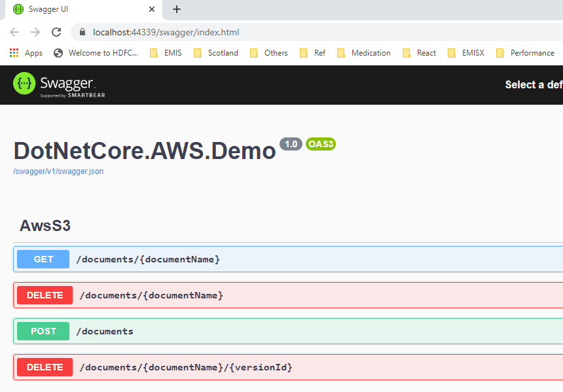Viewport: 563px width, 392px height.
Task: Open the Select a definition dropdown
Action: (x=533, y=84)
